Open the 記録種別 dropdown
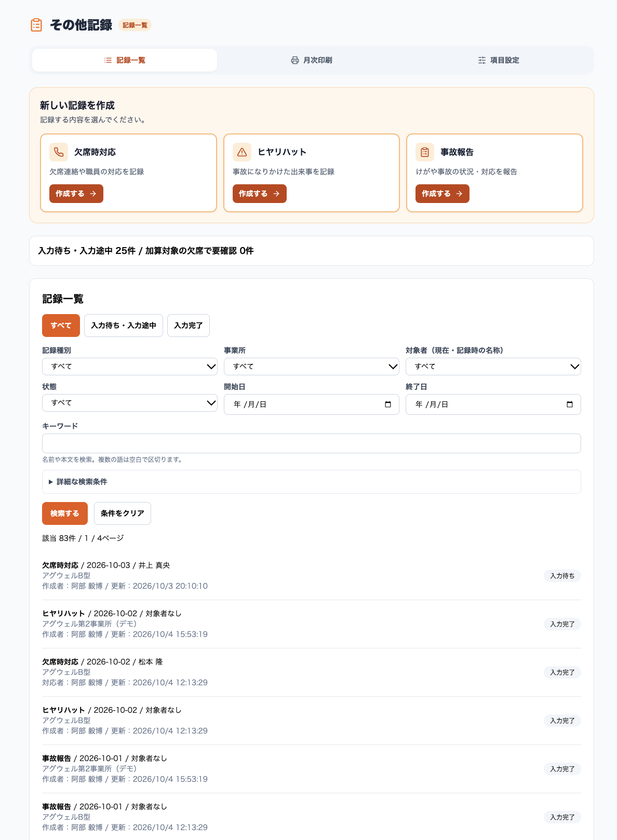 pyautogui.click(x=130, y=367)
